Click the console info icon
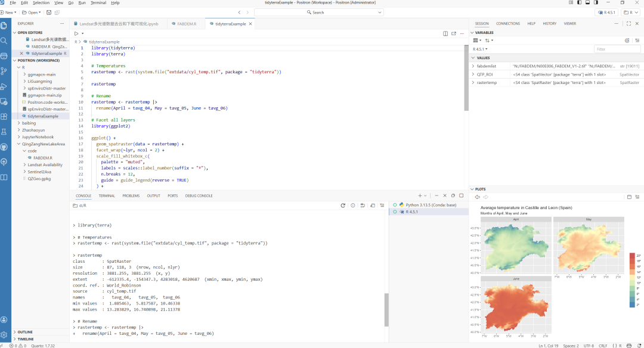Viewport: 644px width, 348px height. 353,206
